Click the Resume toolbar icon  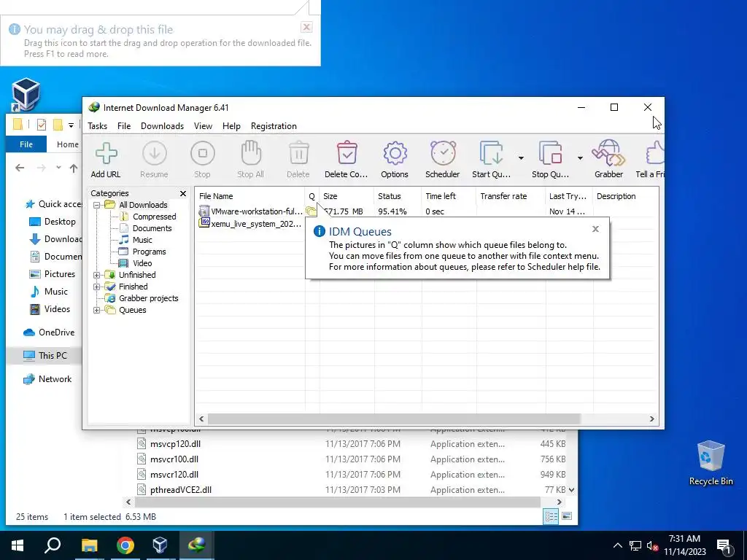pos(155,160)
